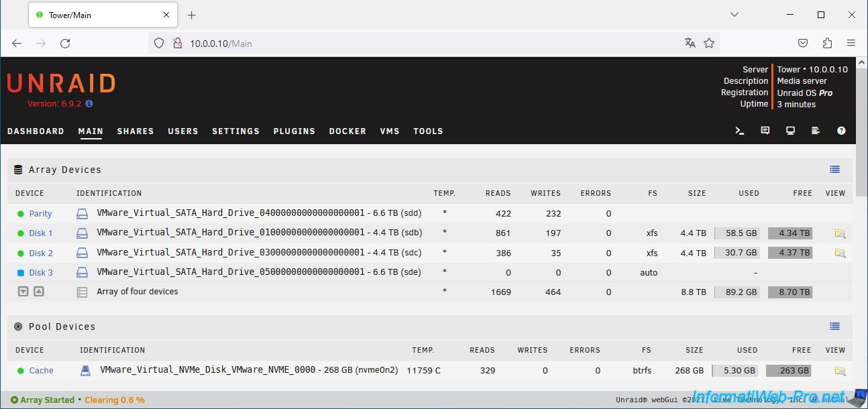868x409 pixels.
Task: Open the Disk 2 settings link
Action: tap(41, 253)
